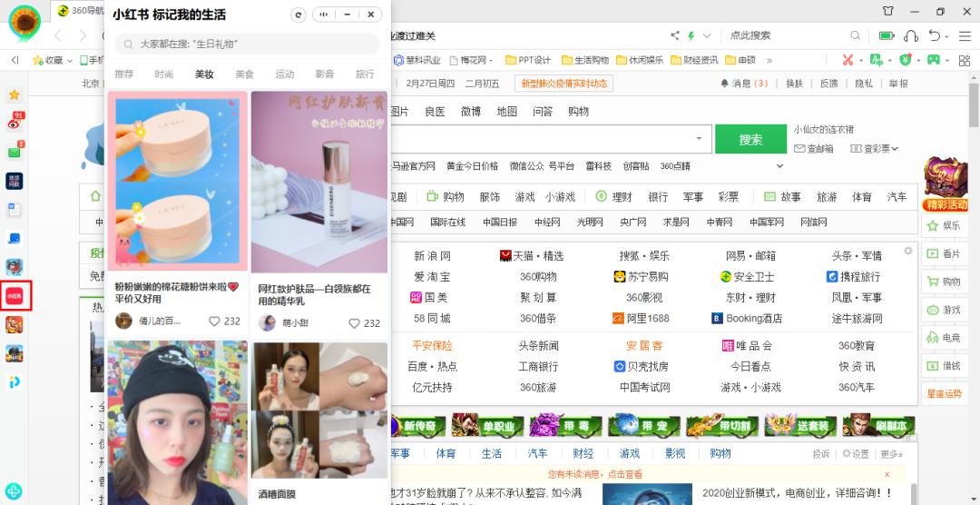Close the unread messages notice
Viewport: 980px width, 505px height.
point(887,474)
